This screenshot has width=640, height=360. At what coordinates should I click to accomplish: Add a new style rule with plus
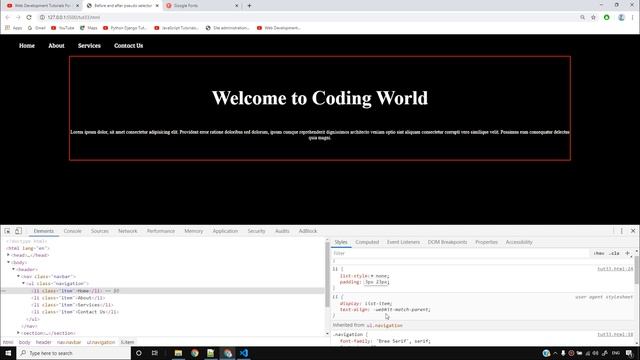pos(627,253)
